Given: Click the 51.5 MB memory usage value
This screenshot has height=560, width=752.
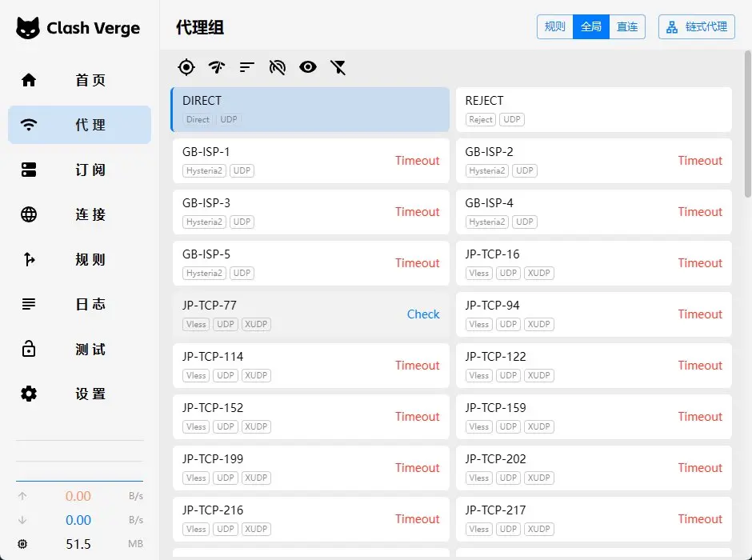Looking at the screenshot, I should point(78,544).
